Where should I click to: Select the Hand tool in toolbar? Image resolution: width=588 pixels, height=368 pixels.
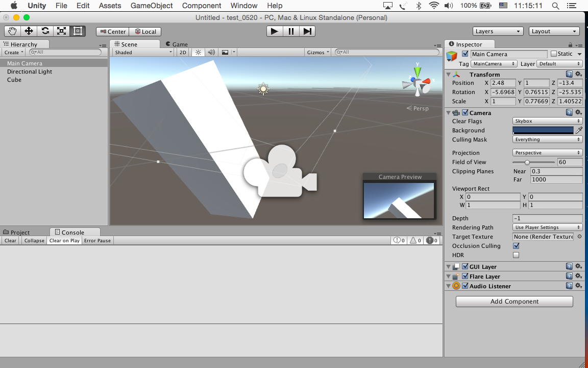[12, 31]
